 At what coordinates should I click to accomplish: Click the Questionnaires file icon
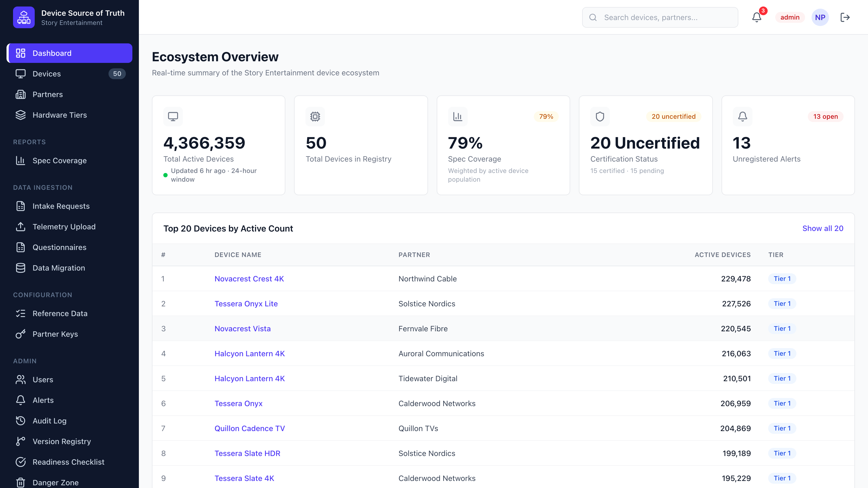[21, 247]
